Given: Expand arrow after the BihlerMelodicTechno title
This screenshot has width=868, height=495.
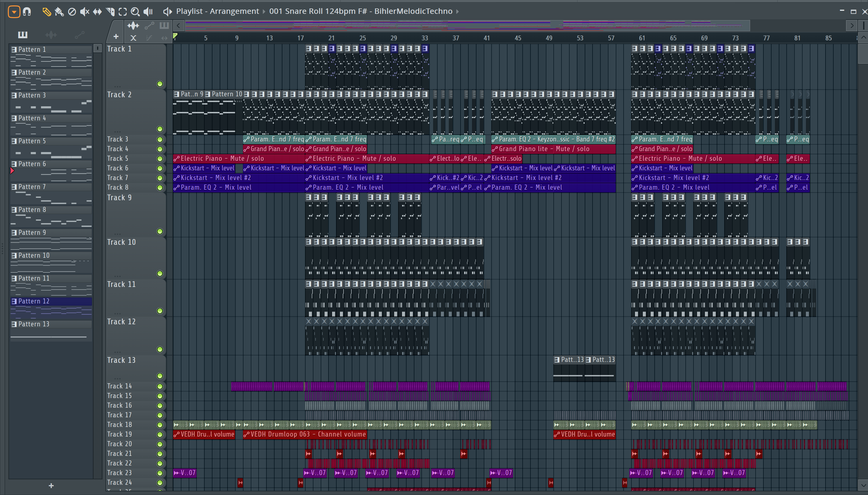Looking at the screenshot, I should pos(458,11).
